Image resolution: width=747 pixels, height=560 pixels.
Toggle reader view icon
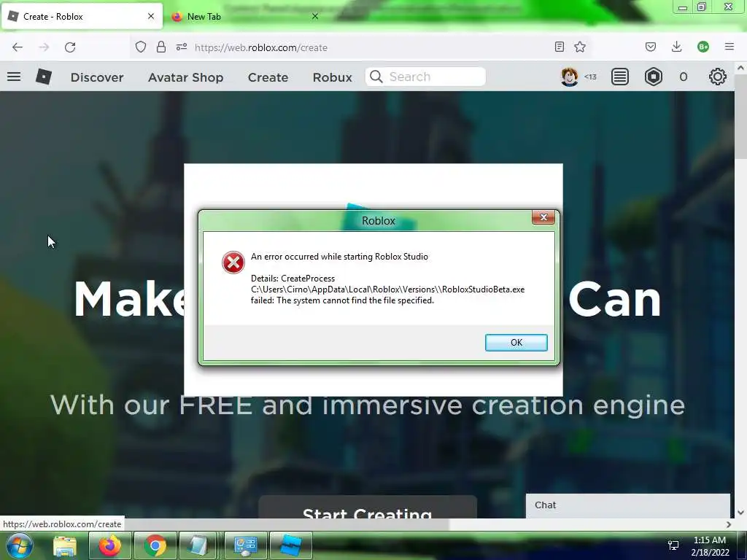click(560, 47)
